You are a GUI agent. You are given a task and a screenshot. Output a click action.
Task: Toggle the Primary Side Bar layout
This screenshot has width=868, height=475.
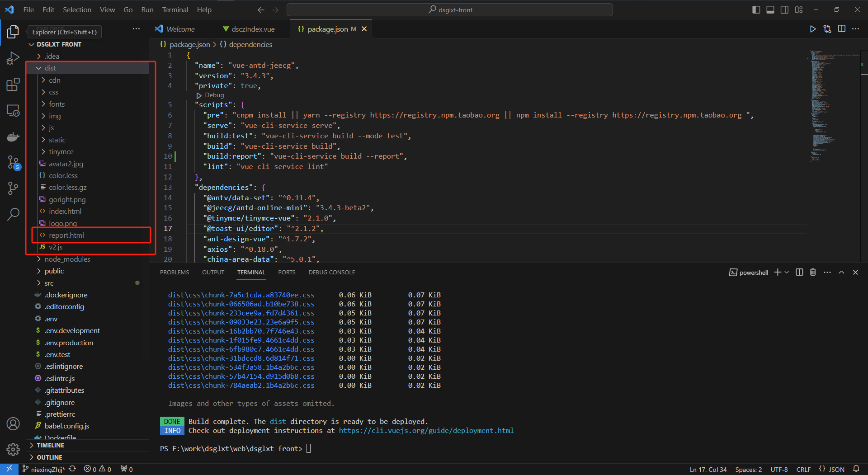[756, 10]
